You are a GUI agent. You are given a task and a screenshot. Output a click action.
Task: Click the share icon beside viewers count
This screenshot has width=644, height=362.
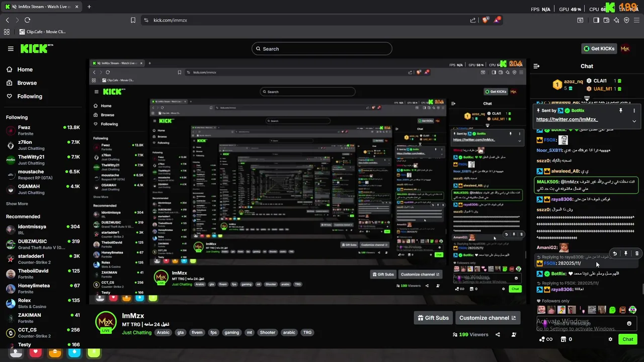tap(498, 334)
